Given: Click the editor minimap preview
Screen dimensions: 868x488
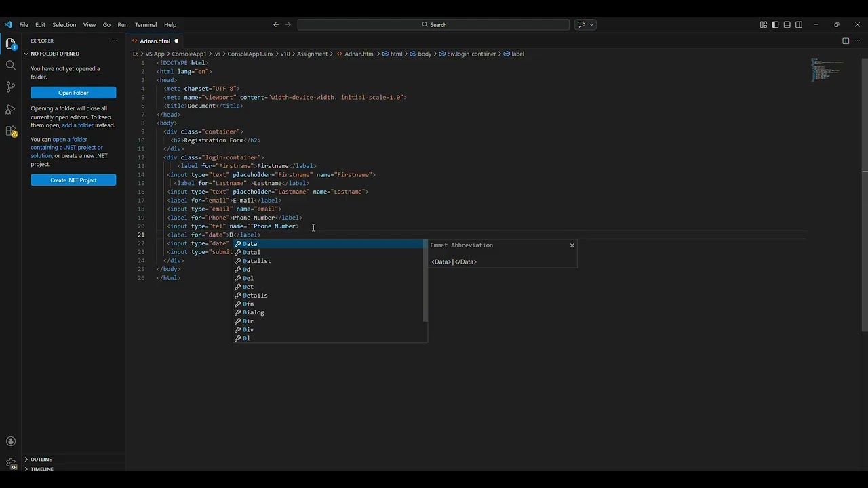Looking at the screenshot, I should (827, 70).
